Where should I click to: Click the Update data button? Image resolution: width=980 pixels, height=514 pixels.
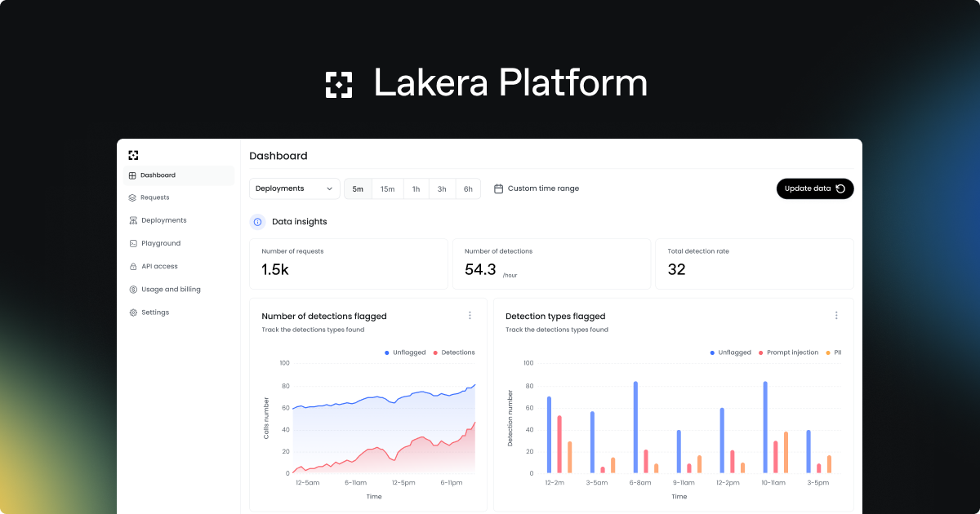(x=815, y=188)
